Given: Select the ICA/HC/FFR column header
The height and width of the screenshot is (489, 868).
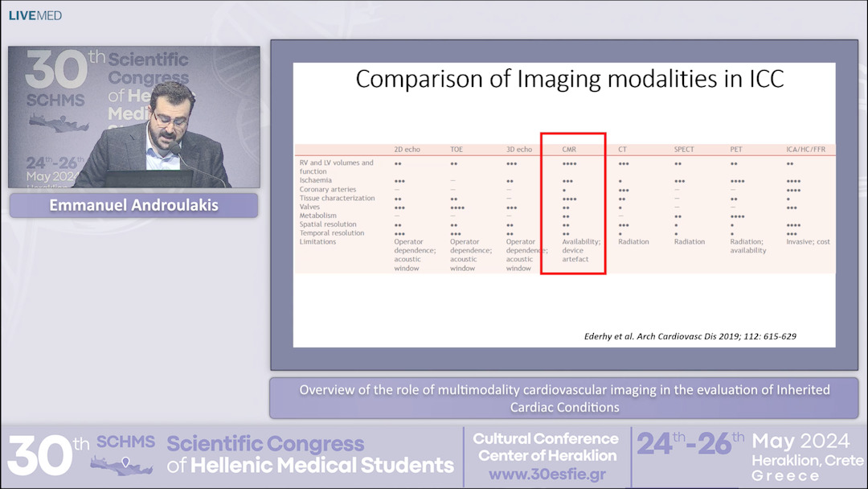Looking at the screenshot, I should 805,149.
